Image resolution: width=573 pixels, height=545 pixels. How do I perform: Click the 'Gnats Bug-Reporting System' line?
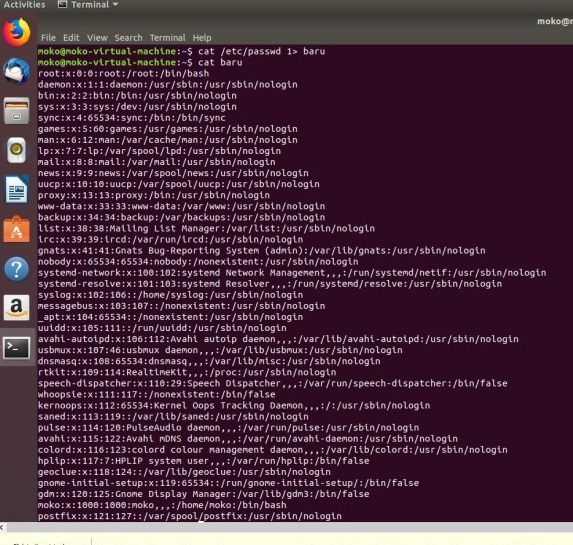[x=262, y=250]
